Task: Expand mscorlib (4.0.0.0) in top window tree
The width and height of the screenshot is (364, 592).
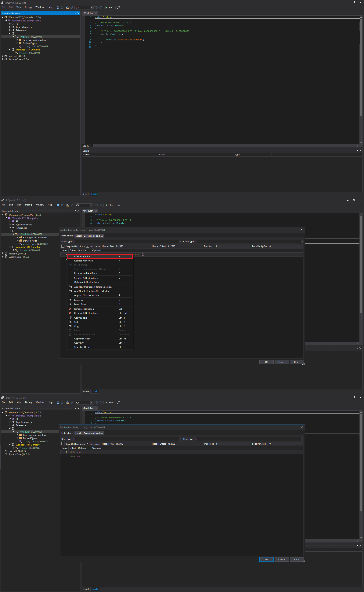Action: (x=3, y=56)
